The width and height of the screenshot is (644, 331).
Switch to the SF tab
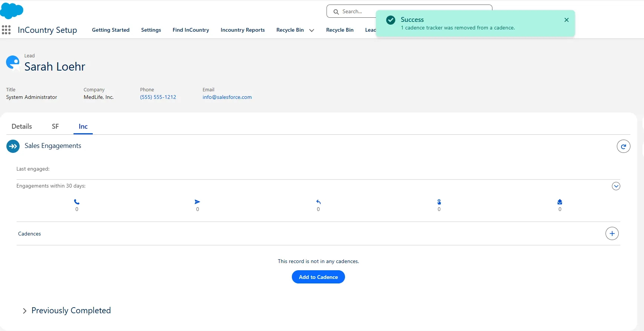click(x=55, y=126)
